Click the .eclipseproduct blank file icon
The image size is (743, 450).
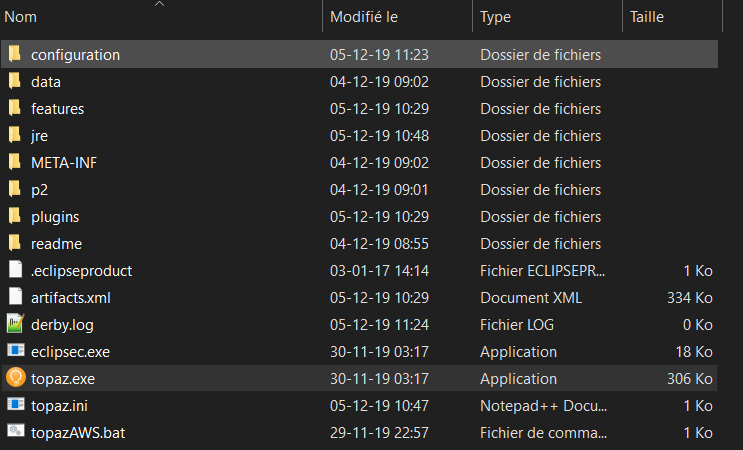(x=16, y=269)
